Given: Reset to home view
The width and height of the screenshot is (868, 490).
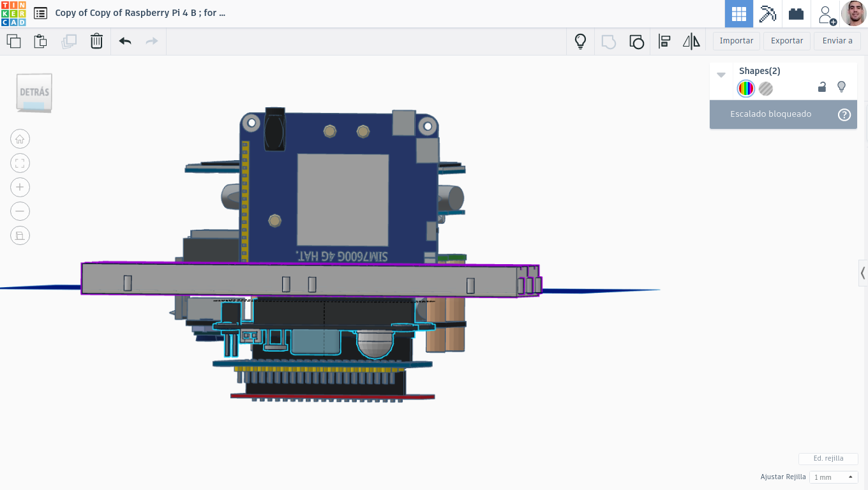Looking at the screenshot, I should tap(20, 139).
